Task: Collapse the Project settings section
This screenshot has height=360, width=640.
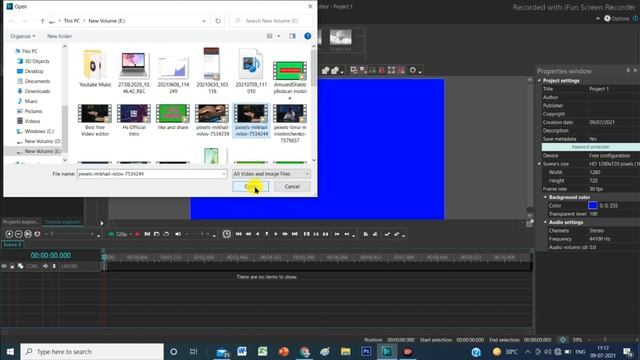Action: click(x=540, y=81)
